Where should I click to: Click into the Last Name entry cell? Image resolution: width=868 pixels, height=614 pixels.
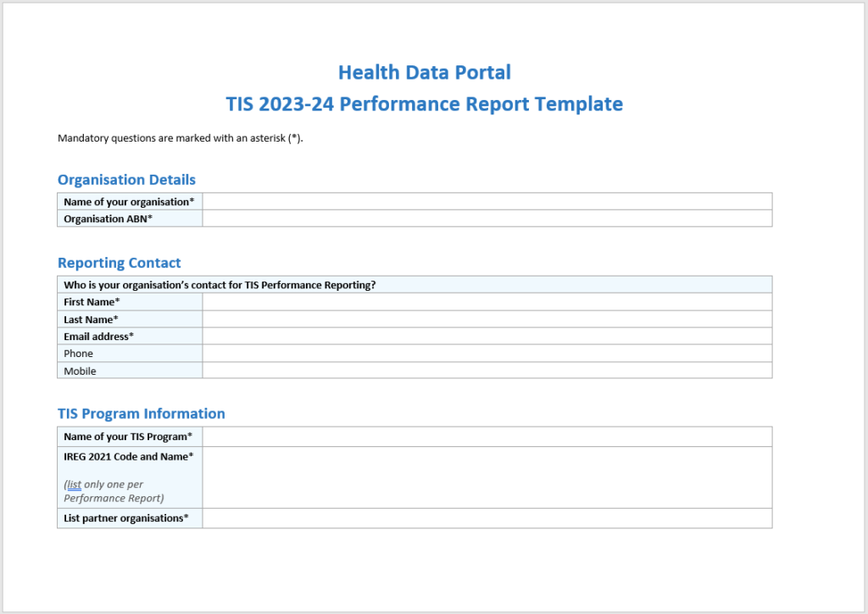(487, 320)
